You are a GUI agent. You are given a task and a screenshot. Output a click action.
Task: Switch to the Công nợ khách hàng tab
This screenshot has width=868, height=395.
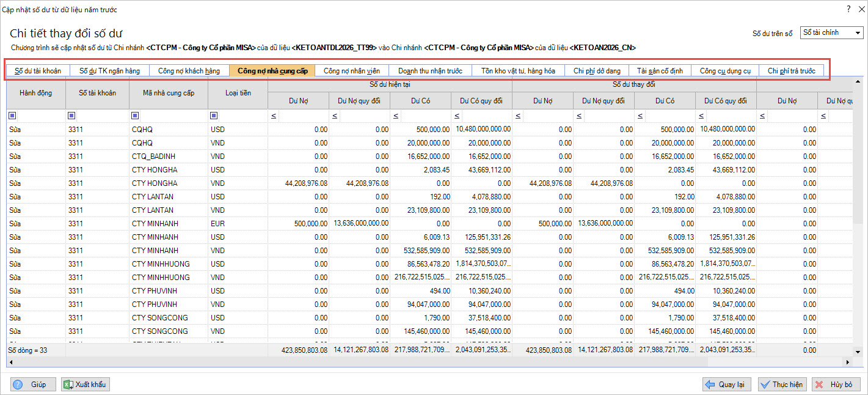pyautogui.click(x=189, y=71)
